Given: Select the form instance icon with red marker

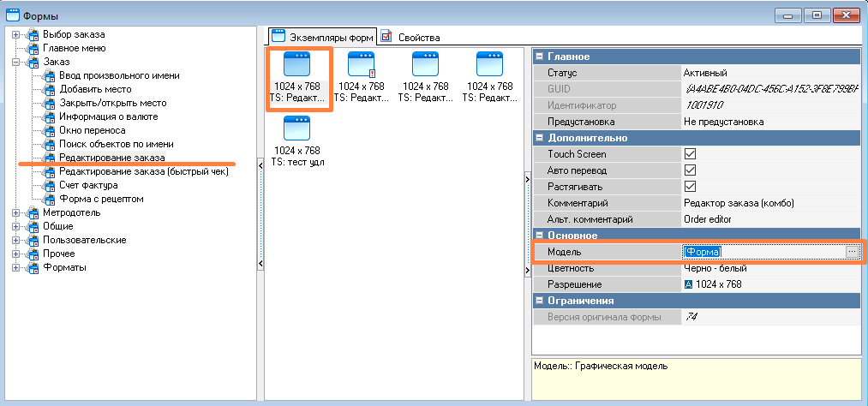Looking at the screenshot, I should tap(361, 66).
